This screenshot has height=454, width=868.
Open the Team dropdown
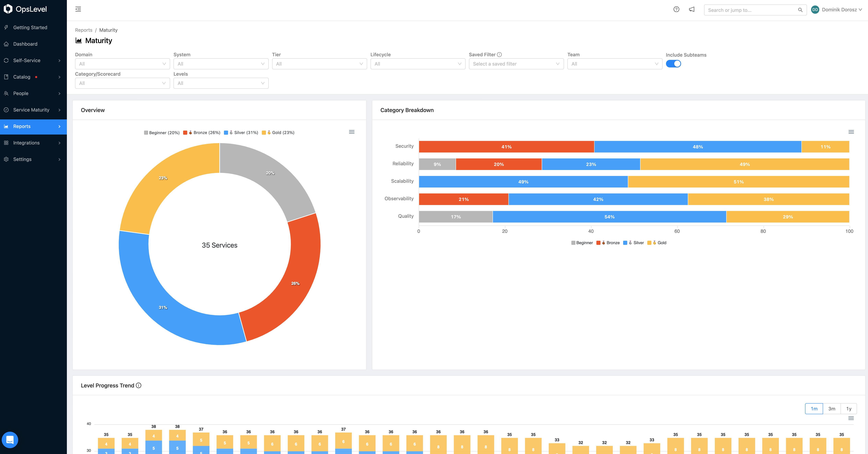coord(615,64)
